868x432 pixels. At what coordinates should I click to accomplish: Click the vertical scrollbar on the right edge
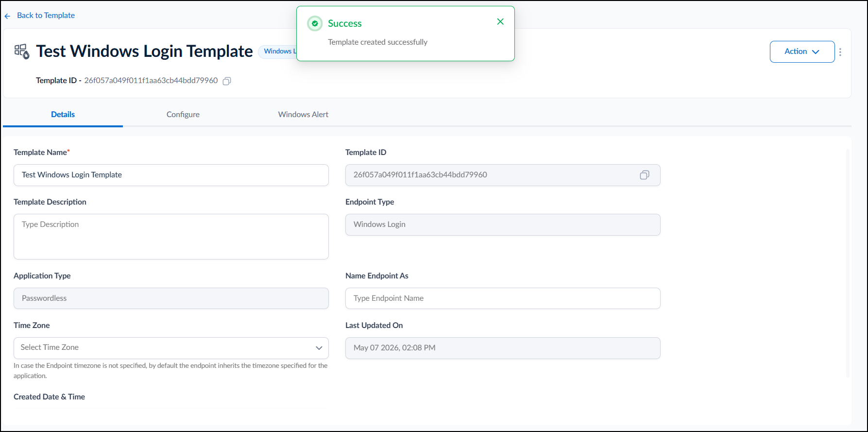coord(848,262)
